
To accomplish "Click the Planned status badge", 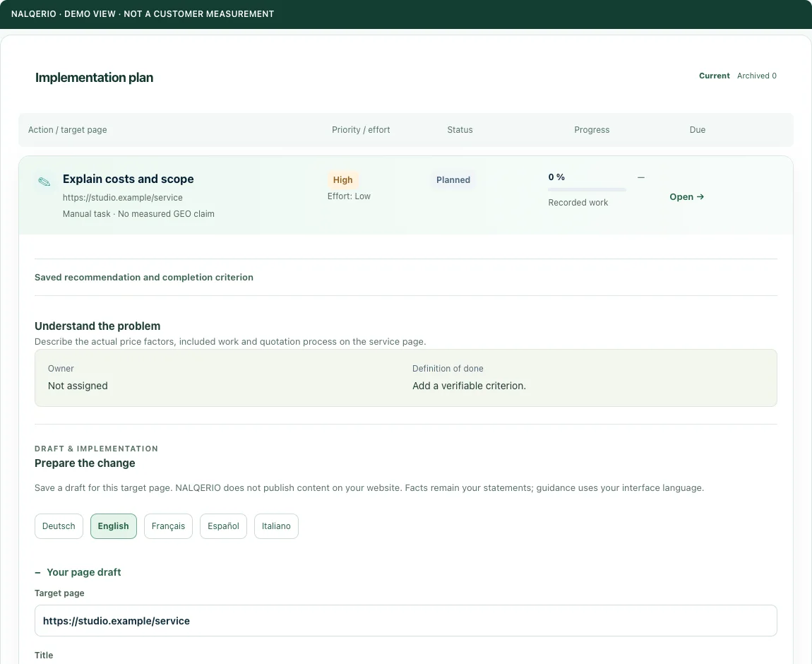I will pyautogui.click(x=453, y=179).
